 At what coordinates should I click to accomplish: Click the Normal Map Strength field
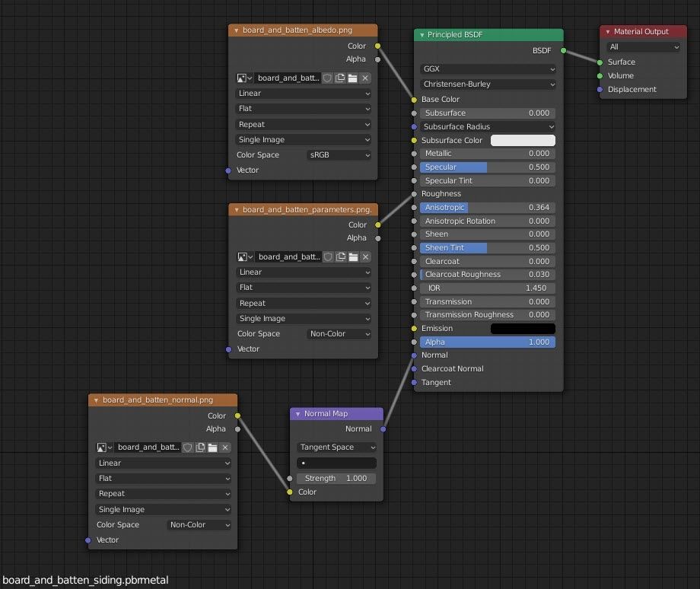coord(336,479)
